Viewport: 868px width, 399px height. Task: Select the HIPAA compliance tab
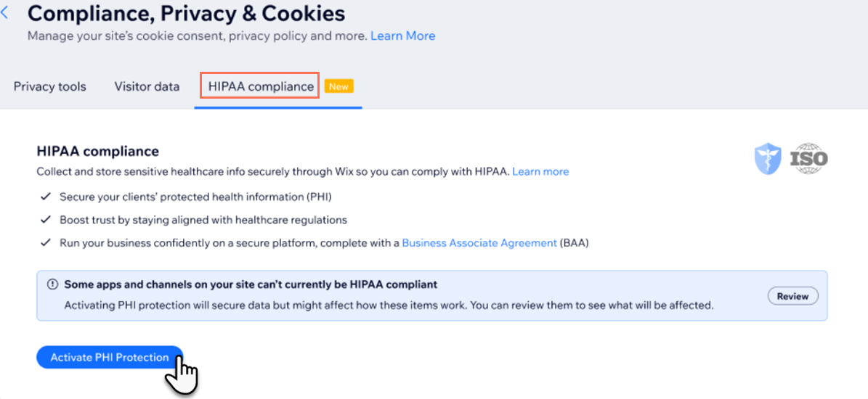[x=261, y=87]
